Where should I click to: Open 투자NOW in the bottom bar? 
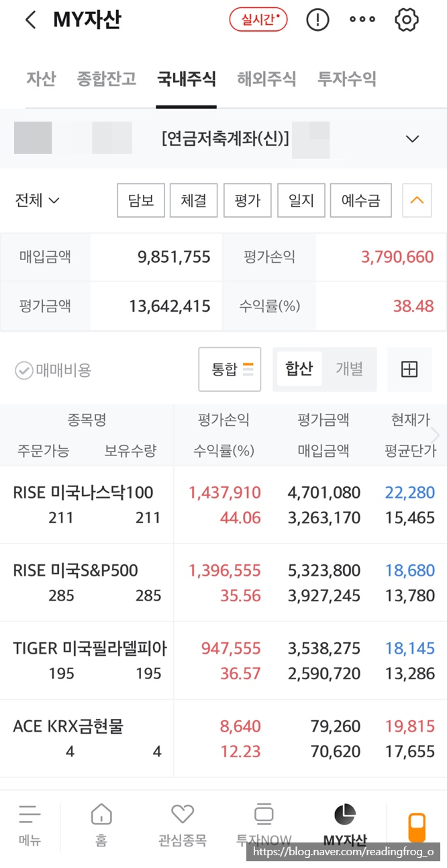[x=264, y=825]
